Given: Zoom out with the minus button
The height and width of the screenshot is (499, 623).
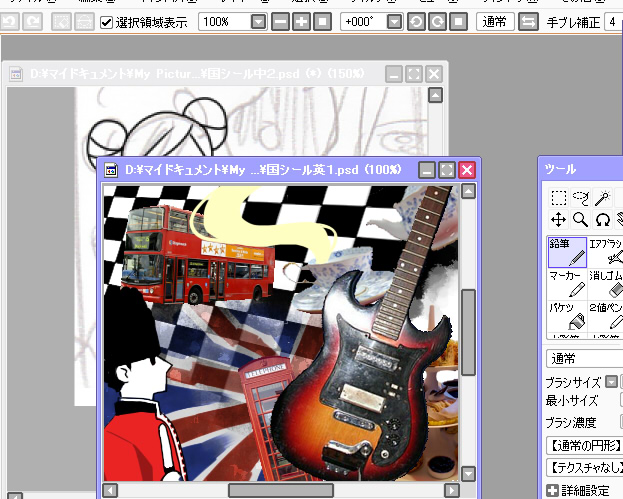Looking at the screenshot, I should [281, 21].
